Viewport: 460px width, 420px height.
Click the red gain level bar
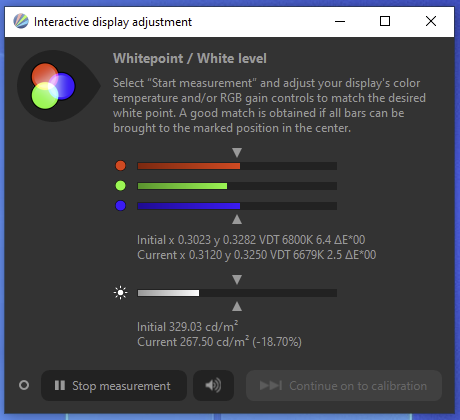[x=237, y=166]
